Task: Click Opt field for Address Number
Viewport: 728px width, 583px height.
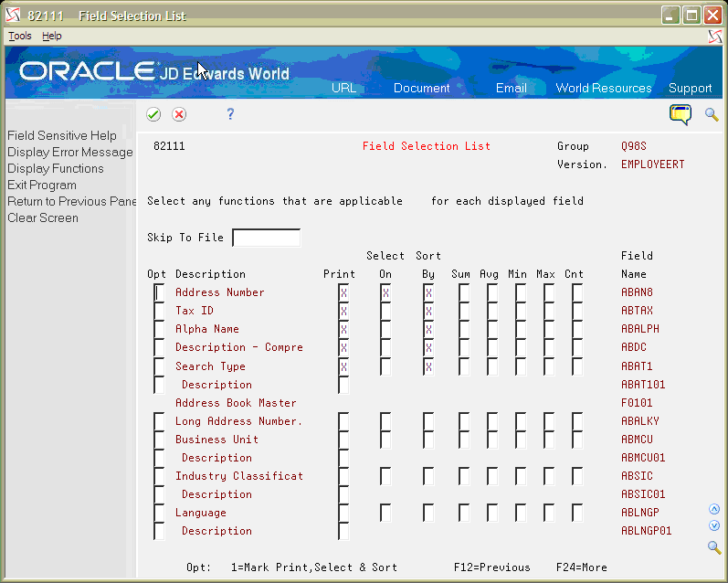Action: [x=159, y=292]
